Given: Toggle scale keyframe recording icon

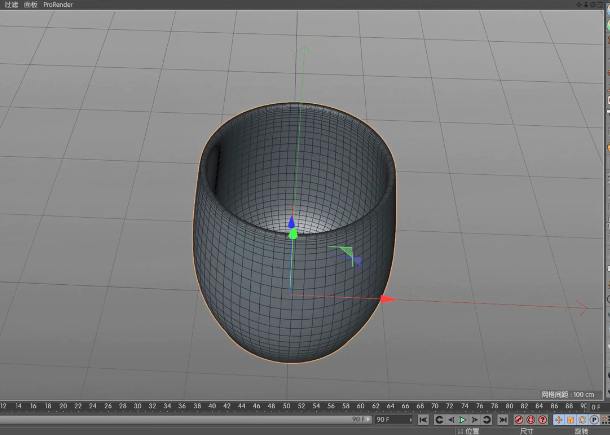Looking at the screenshot, I should 570,420.
